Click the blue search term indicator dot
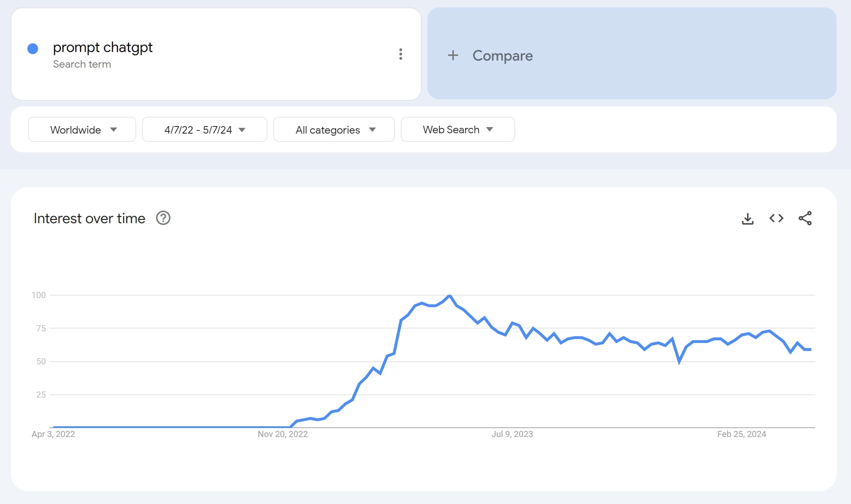The height and width of the screenshot is (504, 851). coord(33,48)
